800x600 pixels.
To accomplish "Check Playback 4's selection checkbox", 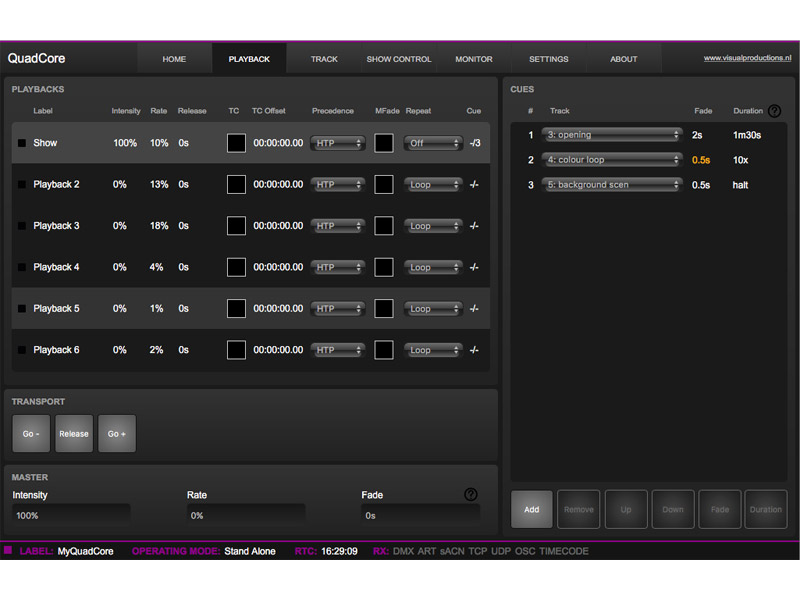I will tap(22, 267).
